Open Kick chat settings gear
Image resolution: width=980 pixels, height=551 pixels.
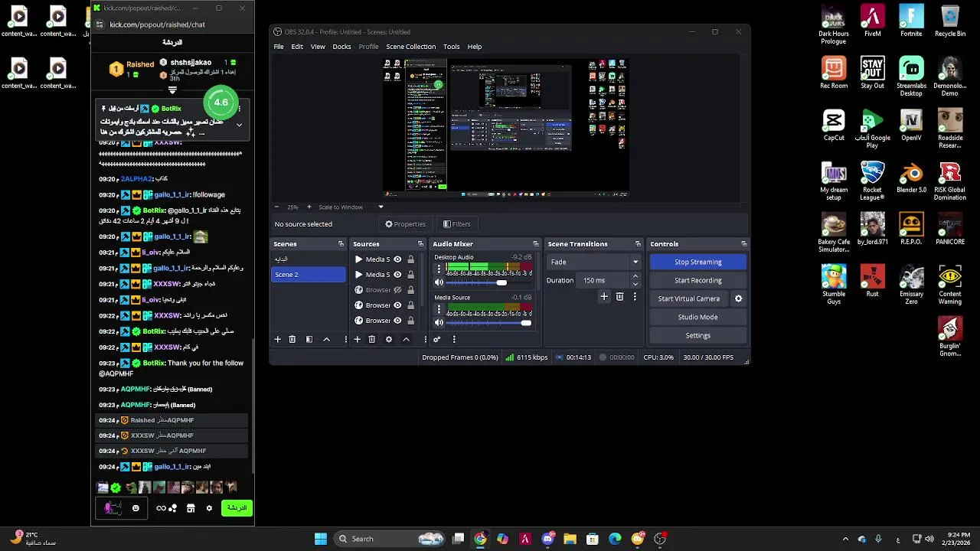click(x=209, y=508)
